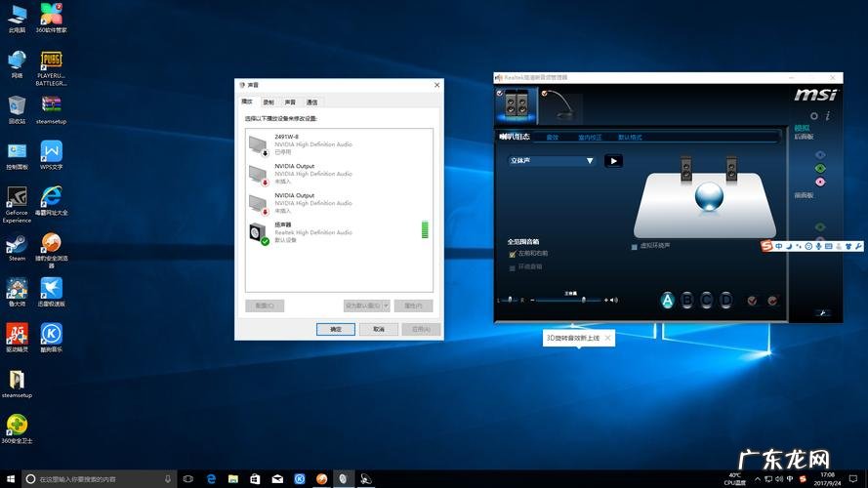Select the microphone device icon in Realtek
Screen dimensions: 868x488
coord(559,103)
